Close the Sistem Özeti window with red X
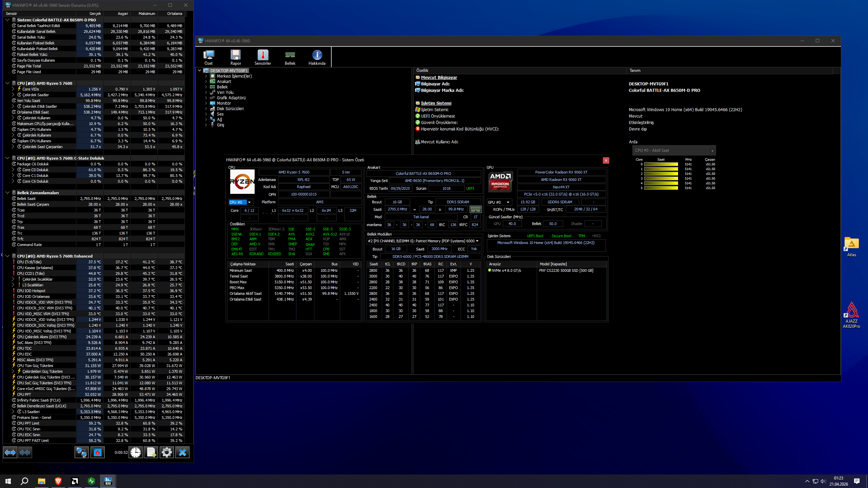Screen dimensions: 868x488 pos(606,160)
